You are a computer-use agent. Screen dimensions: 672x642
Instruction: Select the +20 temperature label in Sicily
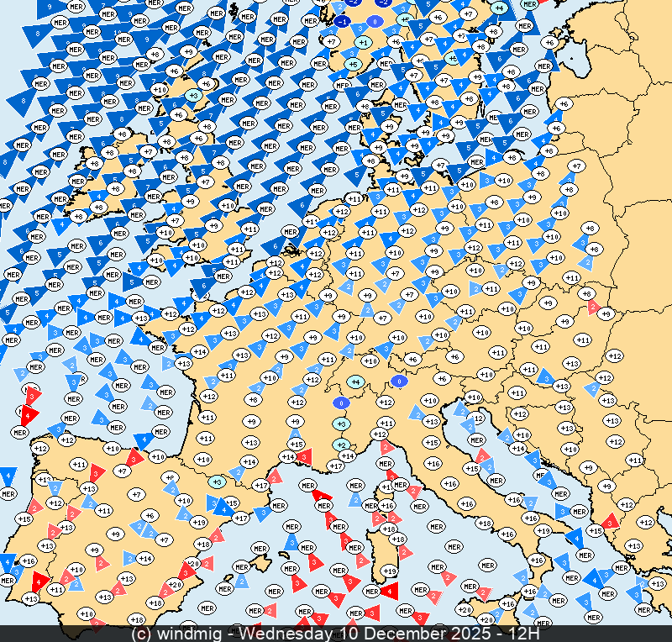(x=465, y=608)
